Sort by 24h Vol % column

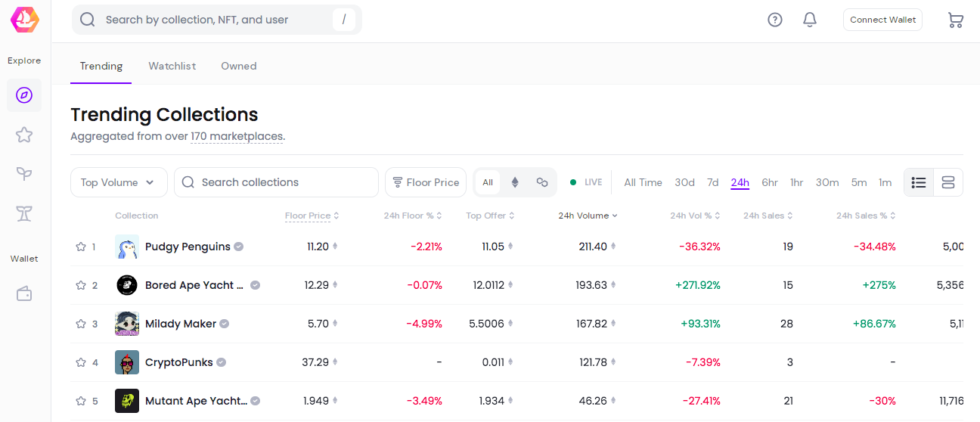(695, 216)
